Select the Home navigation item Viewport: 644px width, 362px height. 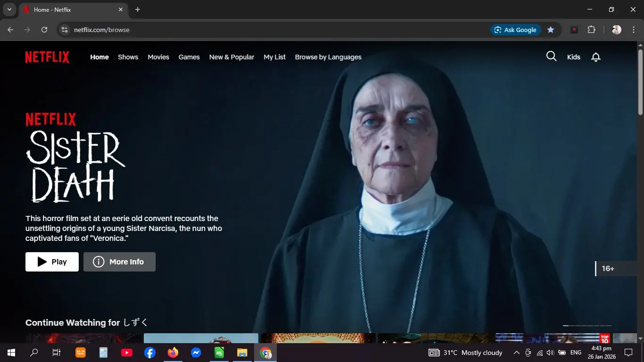[99, 57]
